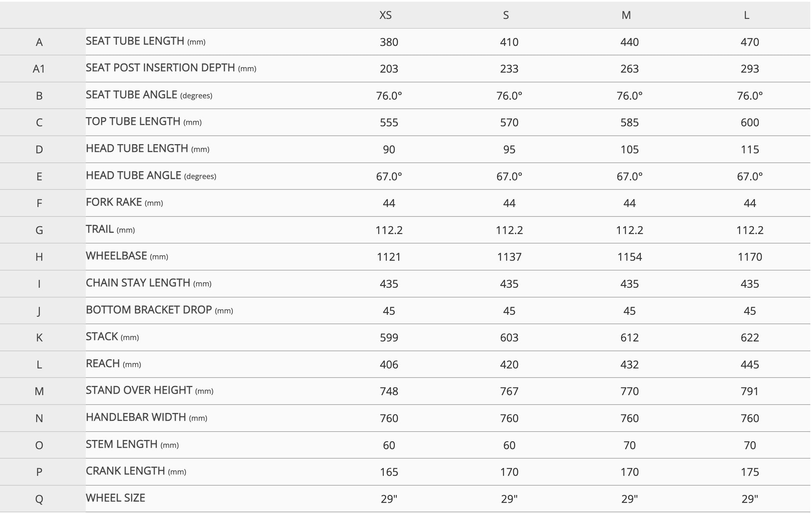Image resolution: width=812 pixels, height=514 pixels.
Task: Click the L size column header
Action: (746, 15)
